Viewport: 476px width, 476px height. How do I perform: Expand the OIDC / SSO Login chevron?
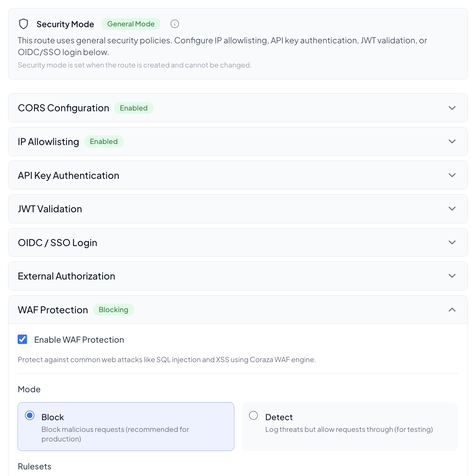(452, 242)
